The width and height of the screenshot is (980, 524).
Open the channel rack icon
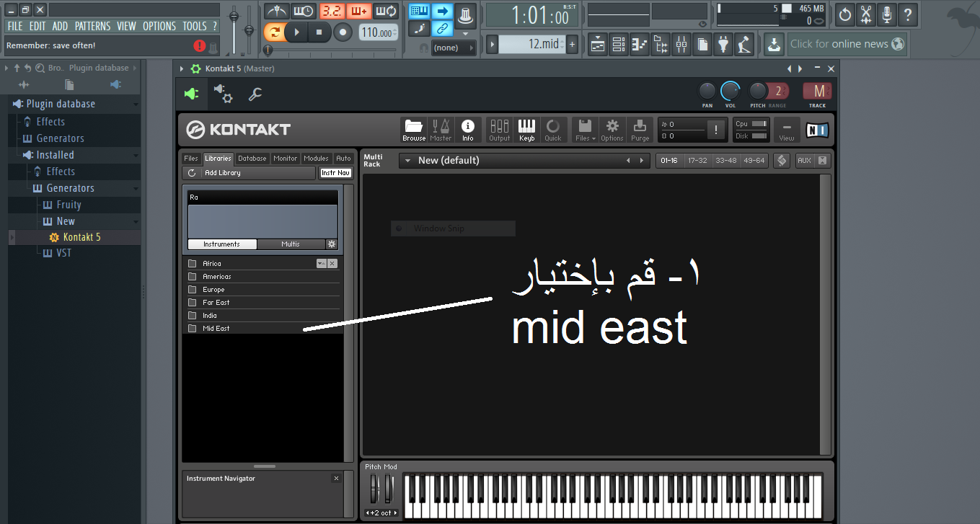[619, 44]
